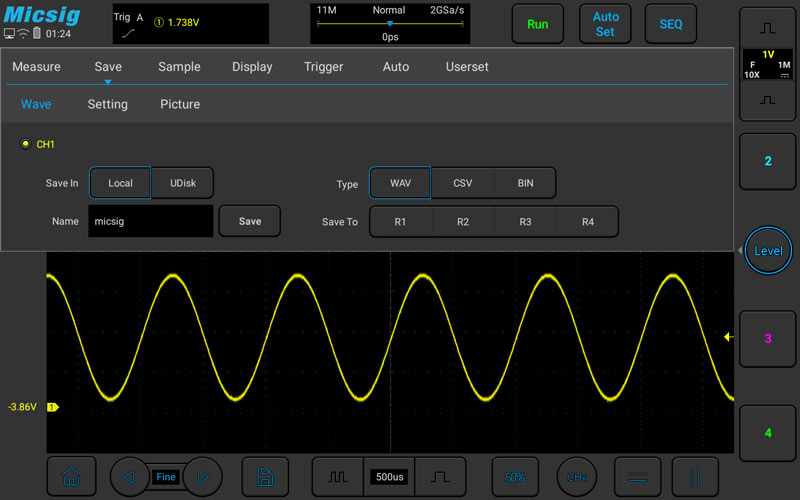Click the -3.86V channel offset label
This screenshot has height=500, width=800.
[22, 407]
